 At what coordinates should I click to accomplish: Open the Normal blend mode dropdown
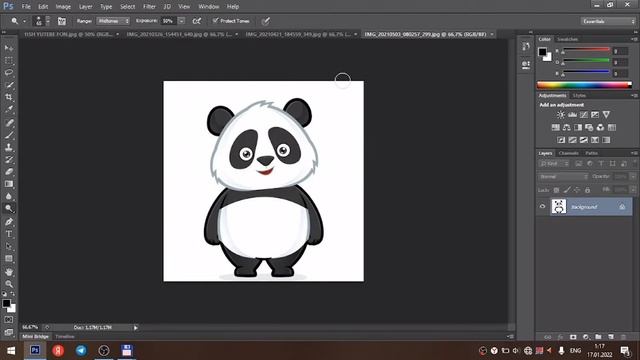click(563, 177)
